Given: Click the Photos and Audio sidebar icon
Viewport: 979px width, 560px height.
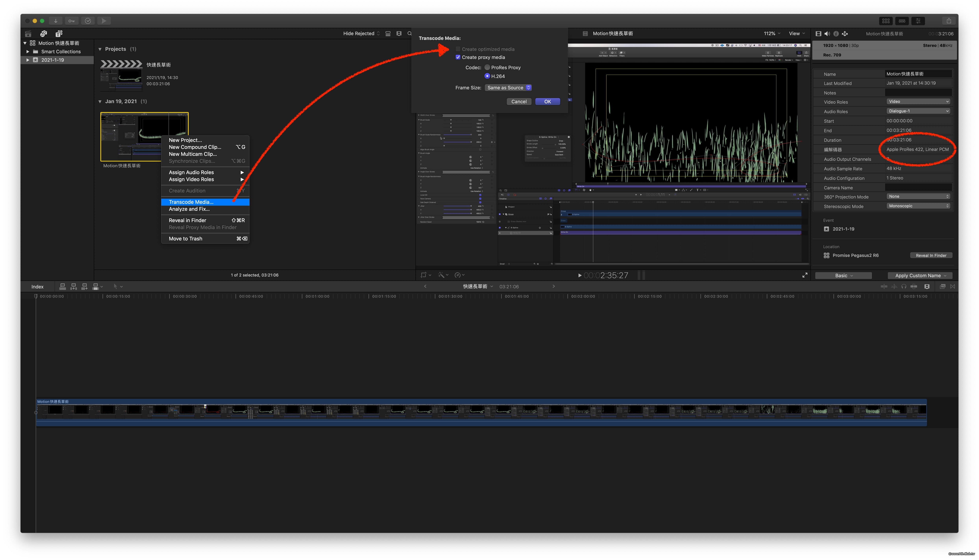Looking at the screenshot, I should coord(43,34).
